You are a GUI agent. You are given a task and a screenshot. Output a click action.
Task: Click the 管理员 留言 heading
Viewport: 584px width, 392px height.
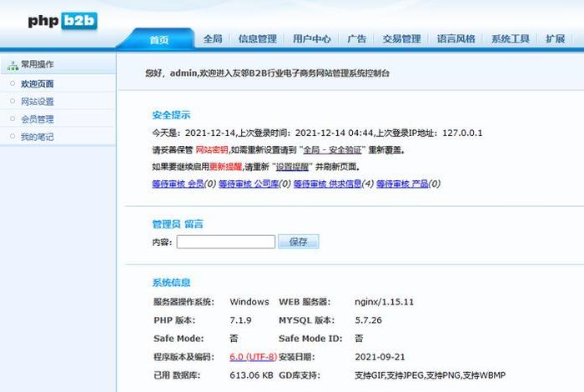coord(178,224)
